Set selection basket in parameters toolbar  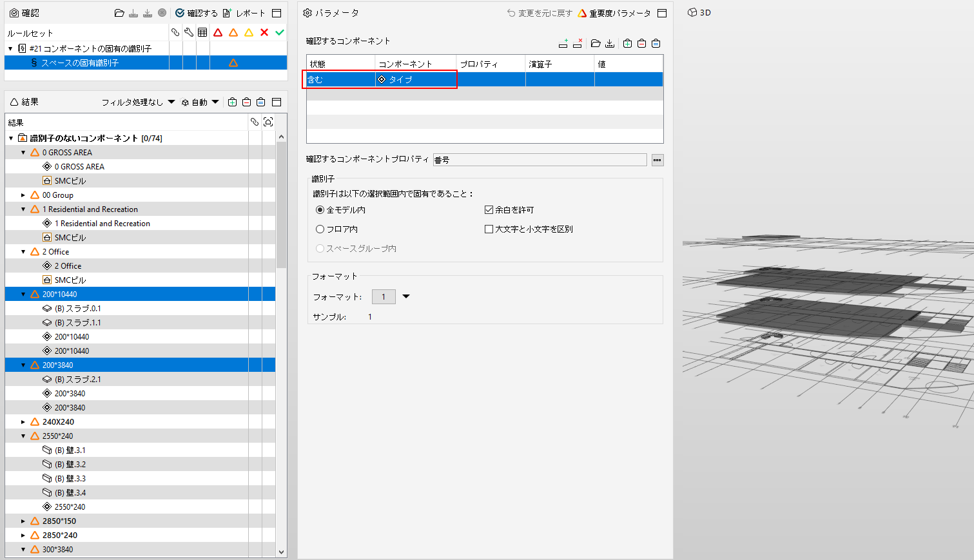click(x=656, y=43)
